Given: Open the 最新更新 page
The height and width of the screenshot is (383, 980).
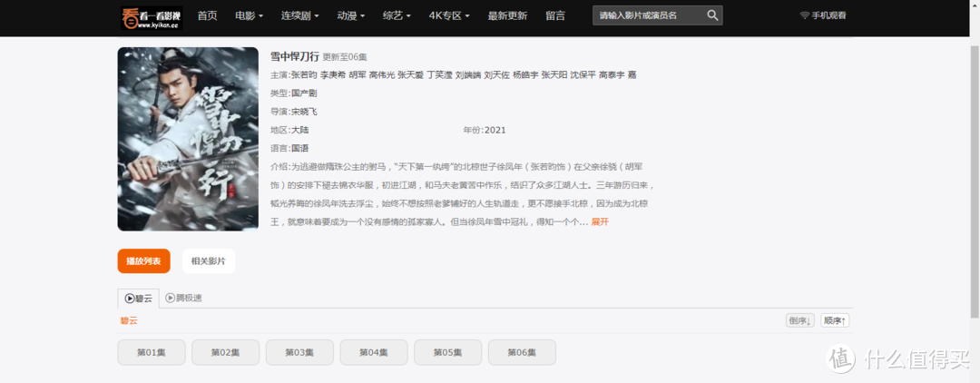Looking at the screenshot, I should coord(507,15).
